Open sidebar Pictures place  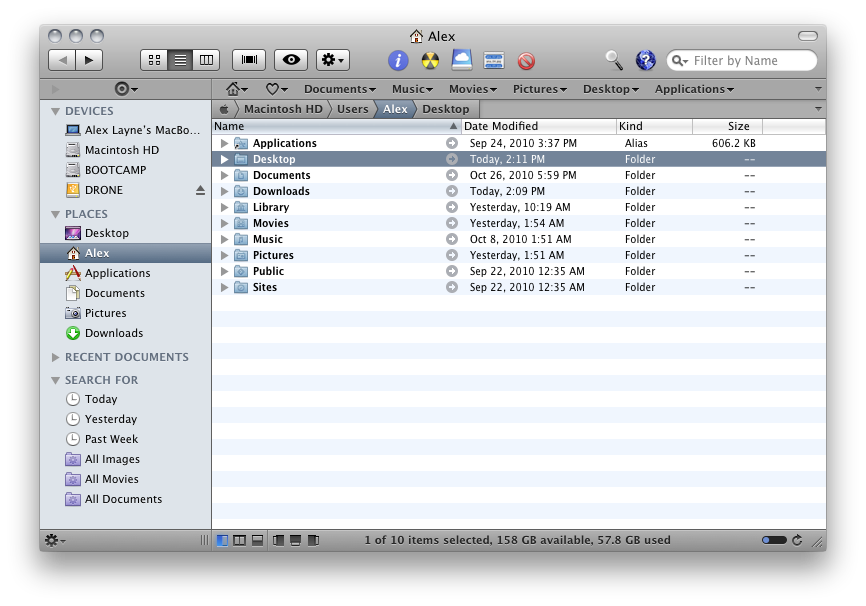(125, 313)
